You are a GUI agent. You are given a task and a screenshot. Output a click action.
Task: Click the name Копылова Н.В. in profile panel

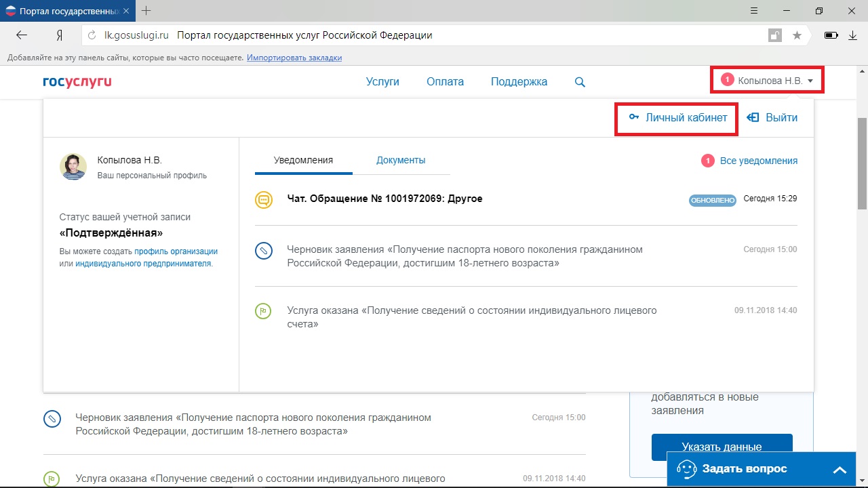click(130, 160)
